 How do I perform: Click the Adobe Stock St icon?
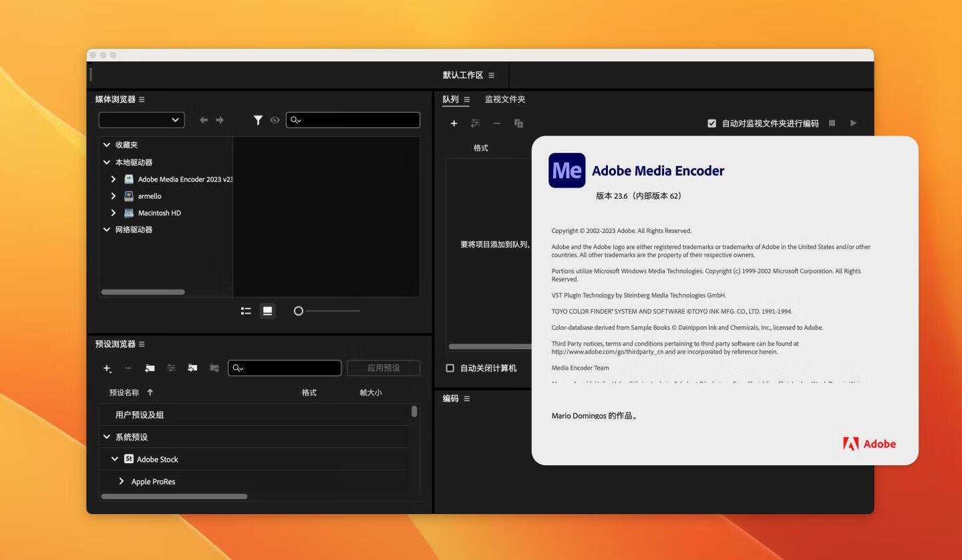pyautogui.click(x=129, y=459)
